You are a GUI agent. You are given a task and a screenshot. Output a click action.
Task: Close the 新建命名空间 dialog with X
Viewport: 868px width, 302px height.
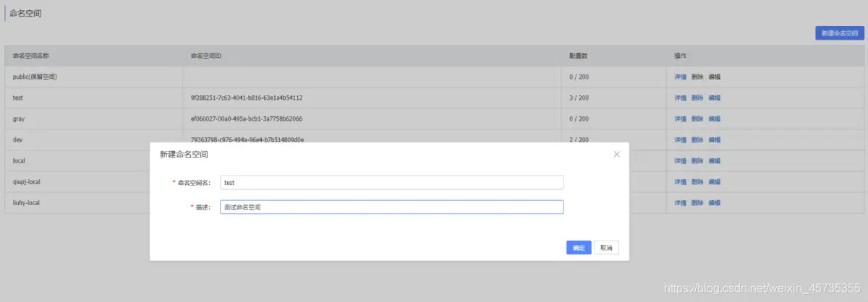click(617, 154)
